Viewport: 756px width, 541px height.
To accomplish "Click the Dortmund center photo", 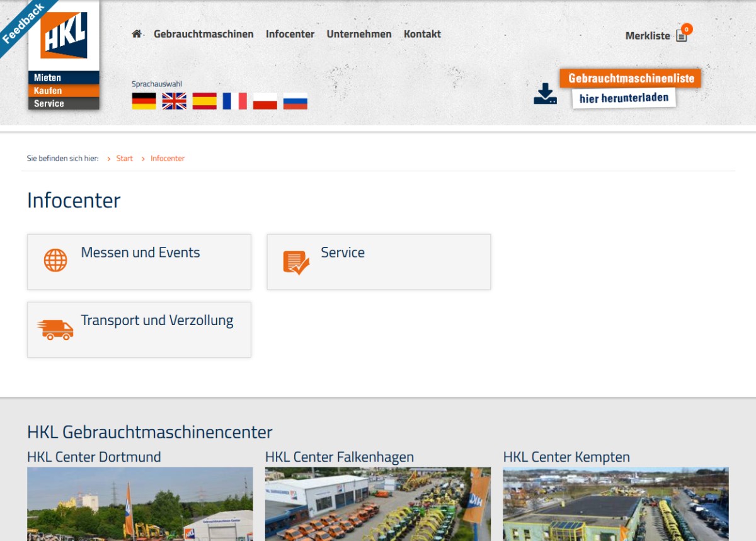I will [140, 504].
